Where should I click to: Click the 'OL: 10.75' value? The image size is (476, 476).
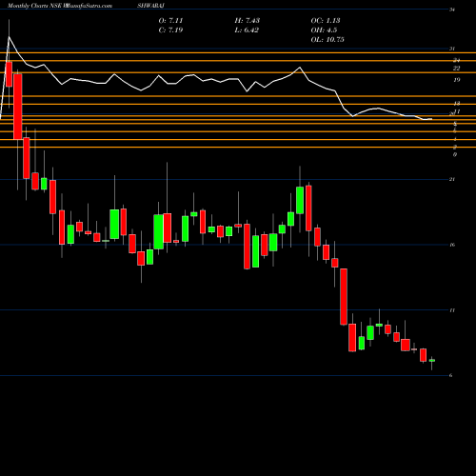tap(327, 40)
